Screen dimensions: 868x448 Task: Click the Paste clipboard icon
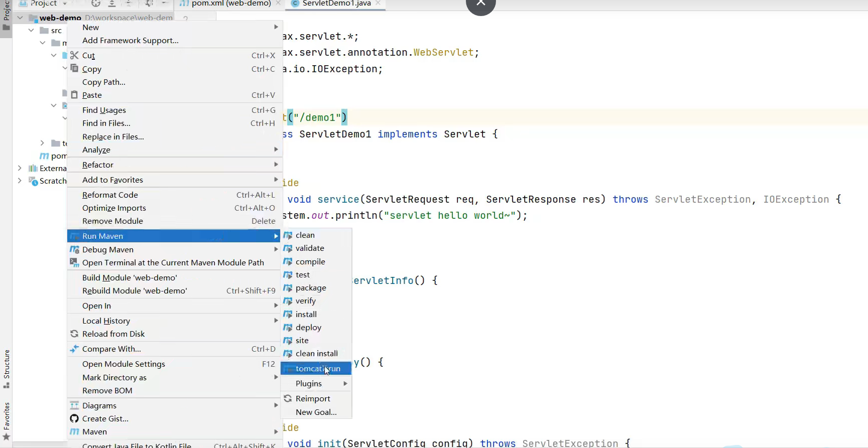(x=74, y=95)
